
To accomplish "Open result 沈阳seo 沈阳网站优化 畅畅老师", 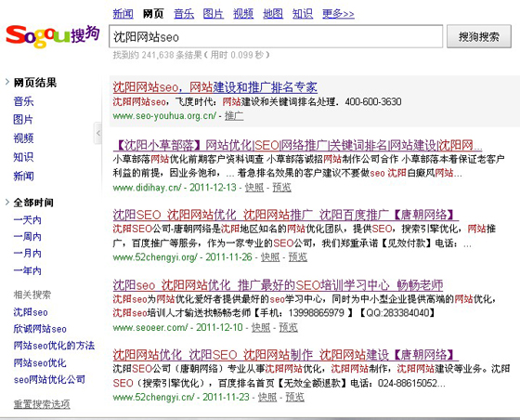I will (x=278, y=285).
